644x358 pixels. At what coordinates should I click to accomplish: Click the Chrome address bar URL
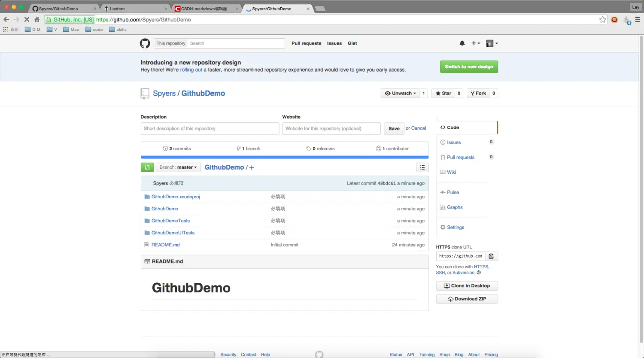point(143,20)
